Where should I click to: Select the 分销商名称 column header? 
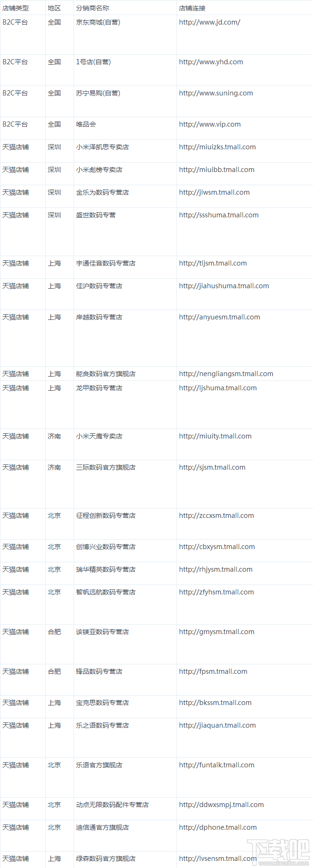coord(93,8)
